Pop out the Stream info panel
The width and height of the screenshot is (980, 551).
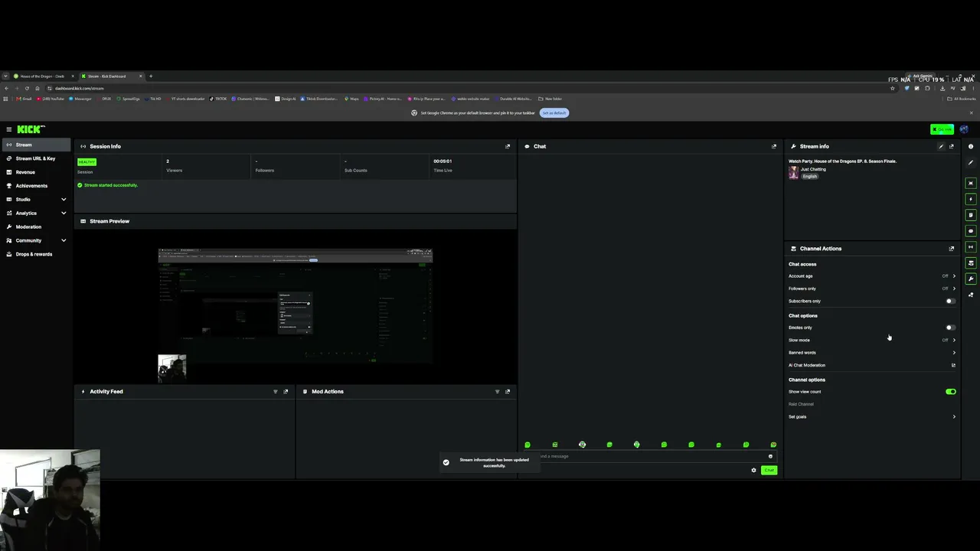952,146
